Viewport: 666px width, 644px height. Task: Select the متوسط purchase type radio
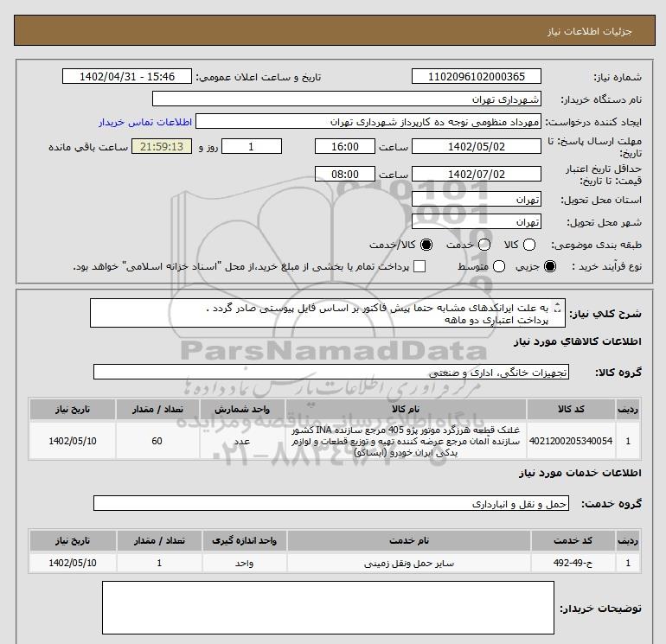[x=499, y=266]
